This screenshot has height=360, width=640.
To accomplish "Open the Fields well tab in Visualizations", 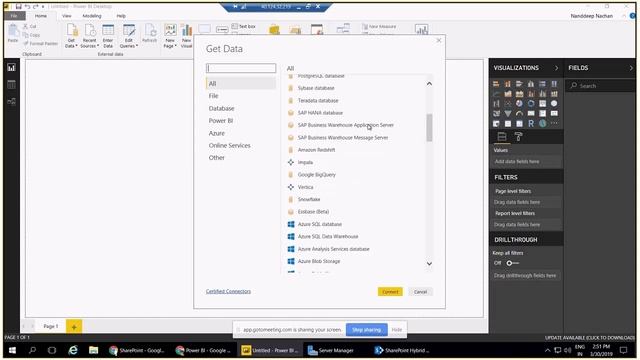I will click(502, 137).
